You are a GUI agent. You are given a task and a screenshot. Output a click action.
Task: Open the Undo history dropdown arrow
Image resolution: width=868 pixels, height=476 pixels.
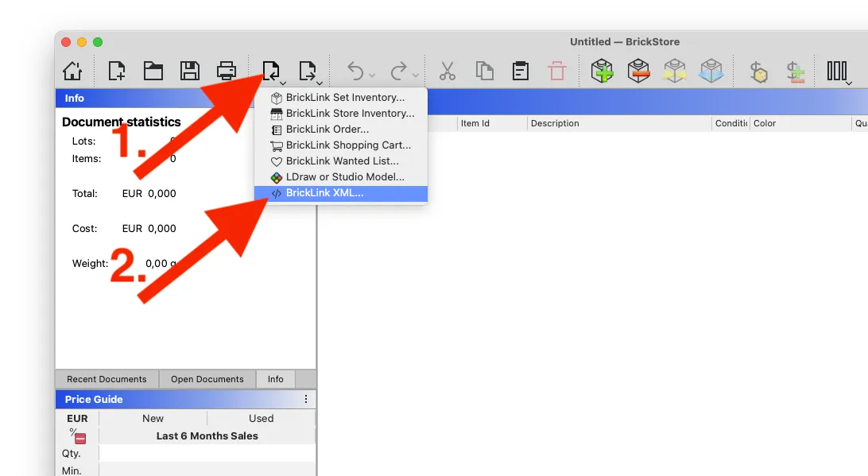pos(372,75)
